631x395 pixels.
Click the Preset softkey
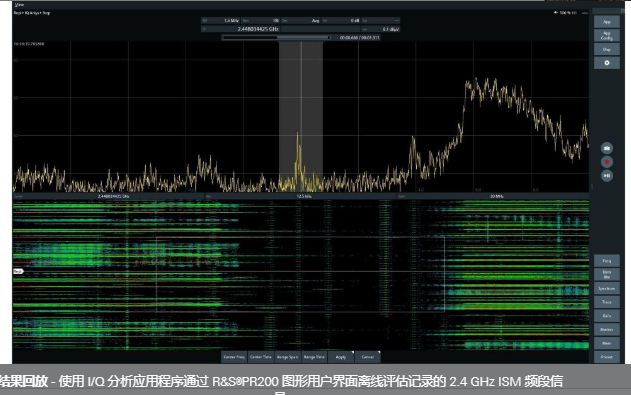(x=607, y=357)
